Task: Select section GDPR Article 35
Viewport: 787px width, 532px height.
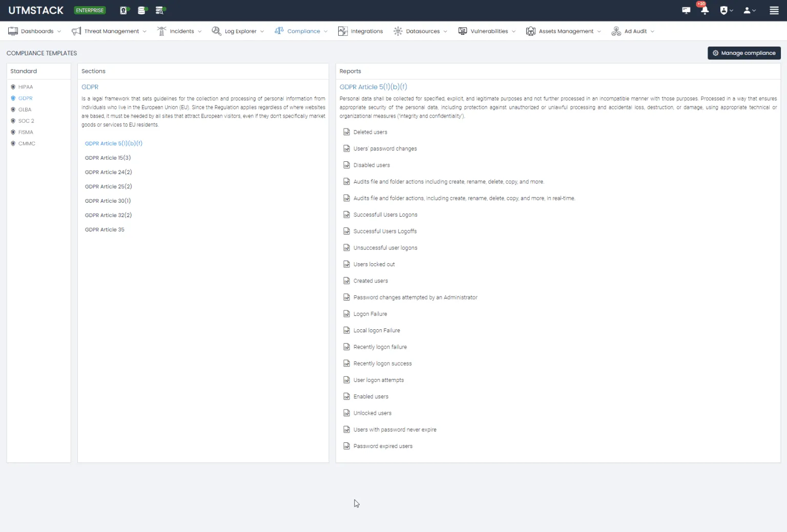Action: (105, 229)
